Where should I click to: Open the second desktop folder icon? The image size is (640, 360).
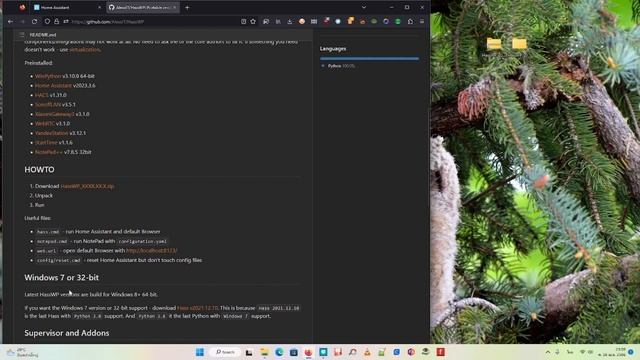click(x=519, y=44)
